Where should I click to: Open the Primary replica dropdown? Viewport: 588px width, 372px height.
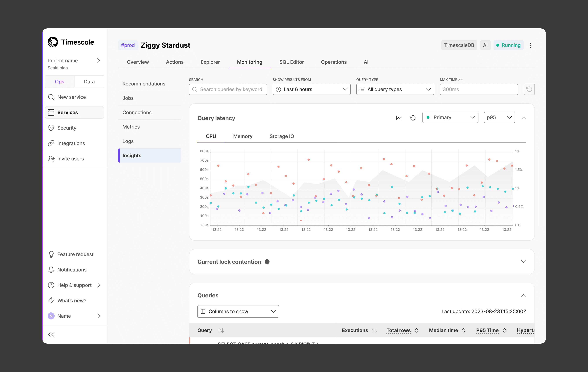click(x=450, y=118)
